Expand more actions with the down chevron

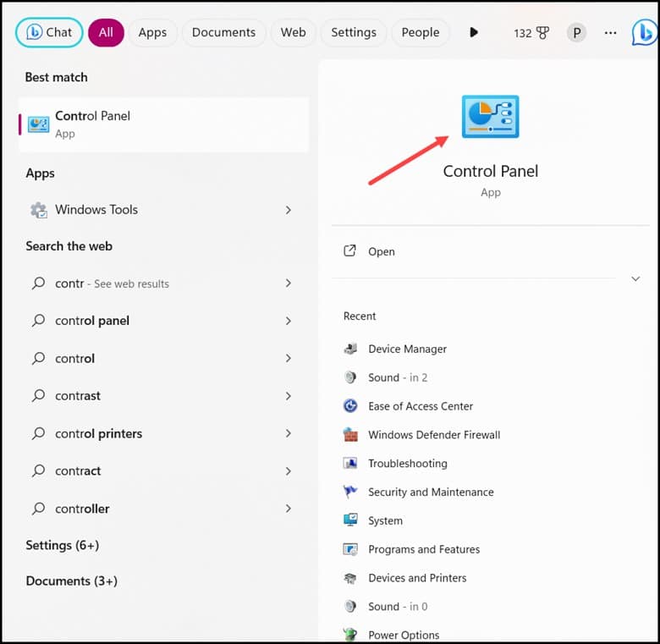[x=635, y=278]
